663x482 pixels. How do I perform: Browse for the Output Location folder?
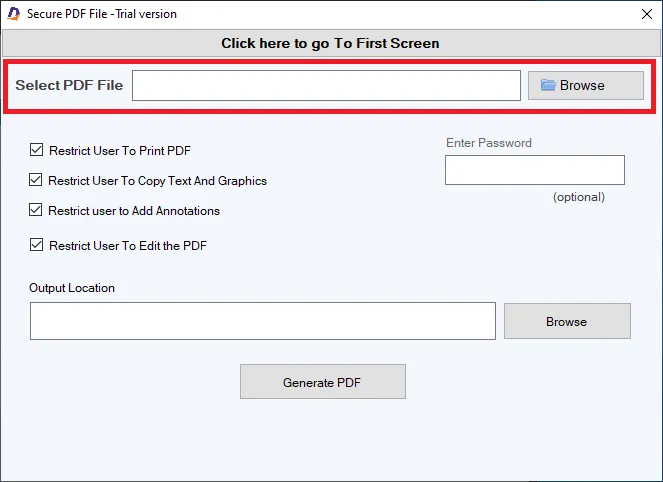567,321
